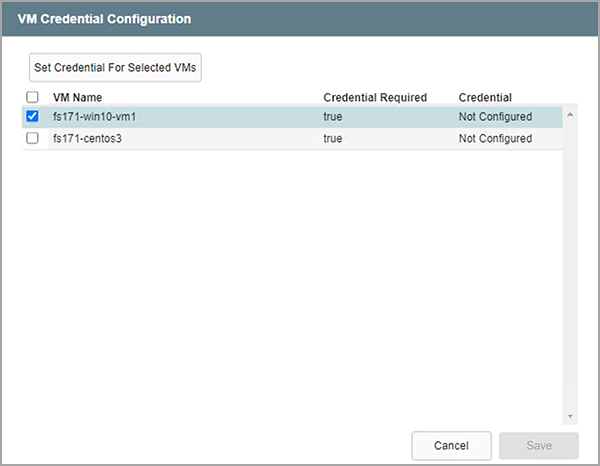
Task: Click Not Configured credential for fs171-centos3
Action: [x=495, y=139]
